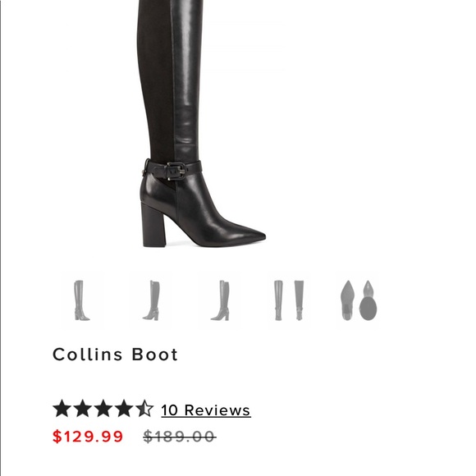The image size is (476, 476).
Task: Click the fourth rating star
Action: [124, 409]
